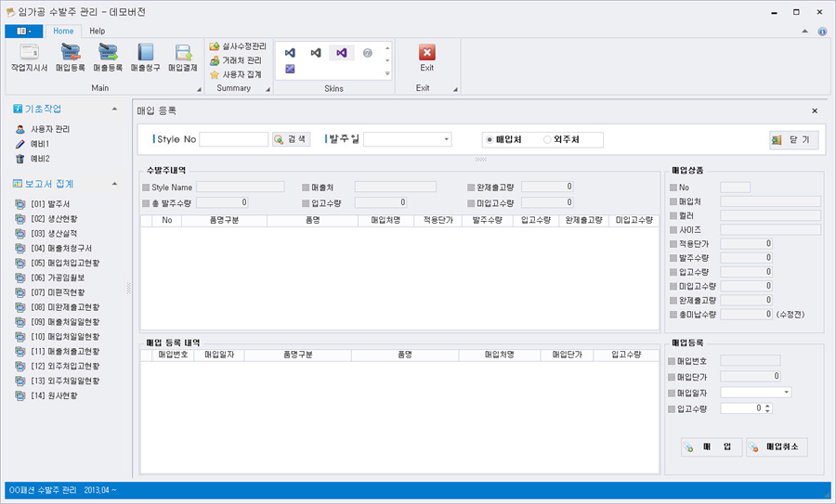Click the info icon at the ribbon's right end
The image size is (836, 504).
[x=822, y=32]
